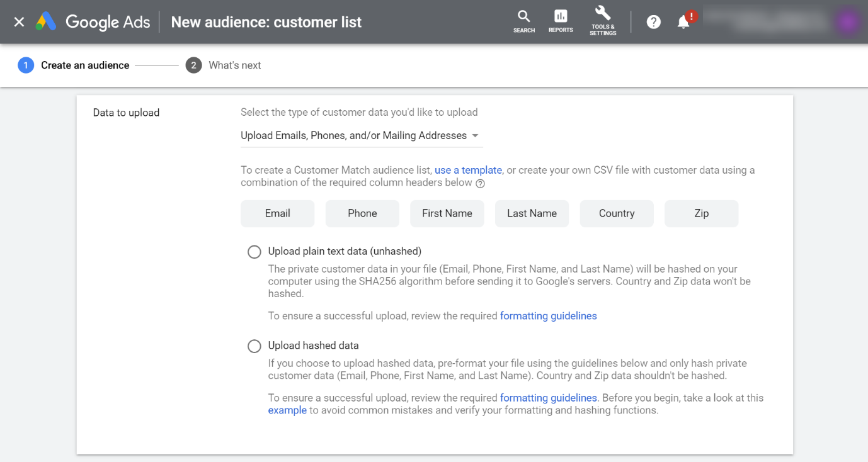Image resolution: width=868 pixels, height=462 pixels.
Task: Click the Zip column header chip
Action: coord(701,213)
